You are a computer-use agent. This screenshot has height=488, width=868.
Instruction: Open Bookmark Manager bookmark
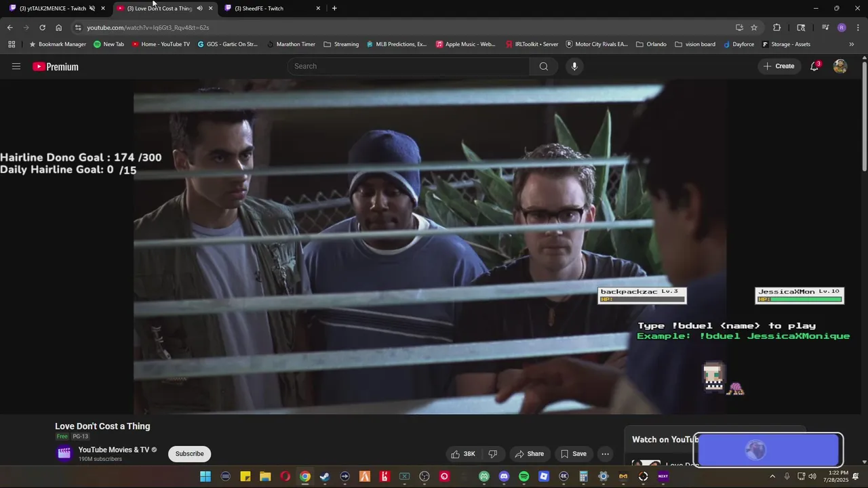pyautogui.click(x=57, y=44)
